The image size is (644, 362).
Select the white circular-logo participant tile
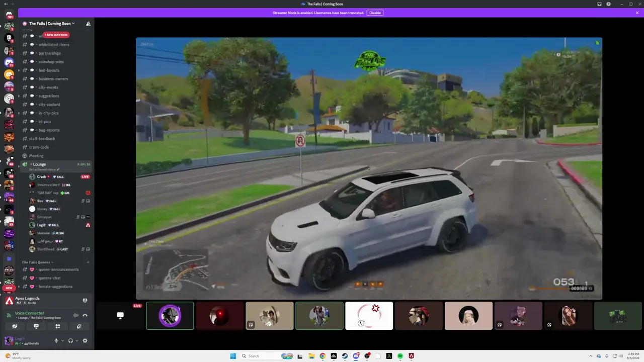(x=369, y=316)
